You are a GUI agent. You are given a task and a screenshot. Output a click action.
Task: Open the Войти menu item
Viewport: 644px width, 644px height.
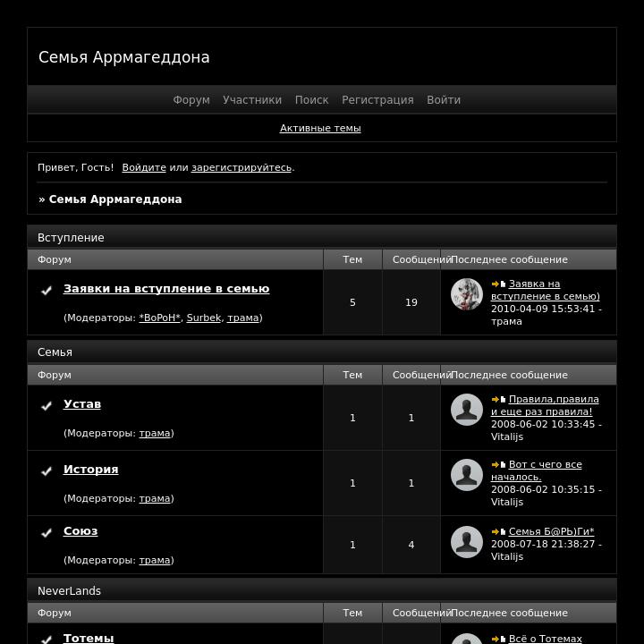(444, 100)
